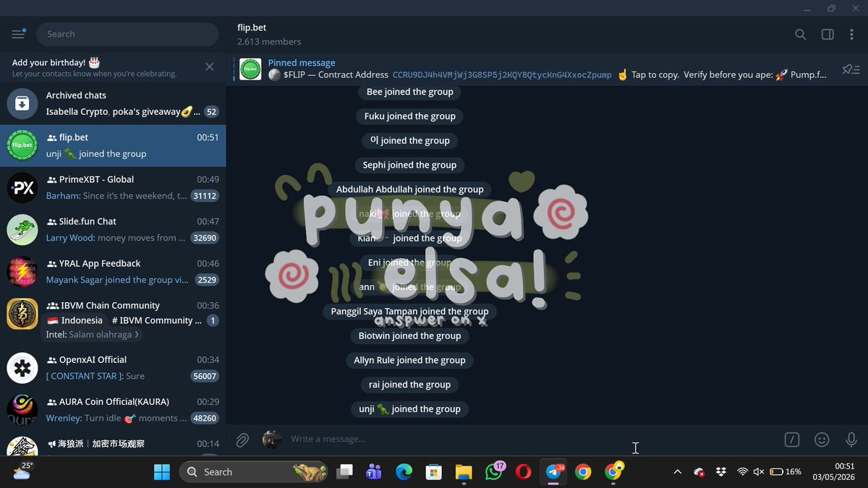Toggle the right info sidebar panel
The image size is (868, 488).
point(827,34)
